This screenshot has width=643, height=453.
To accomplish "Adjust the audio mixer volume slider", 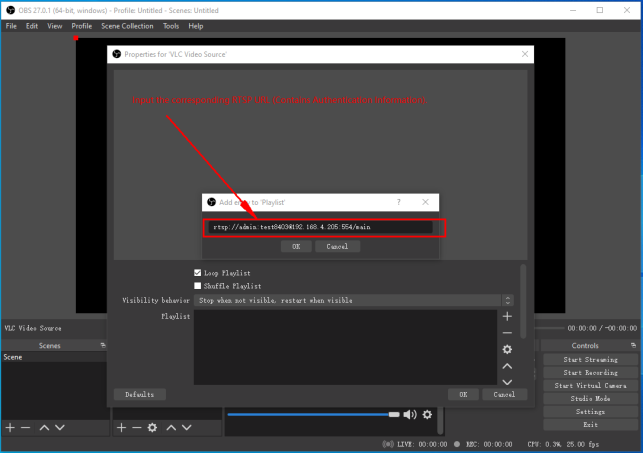I will point(310,414).
